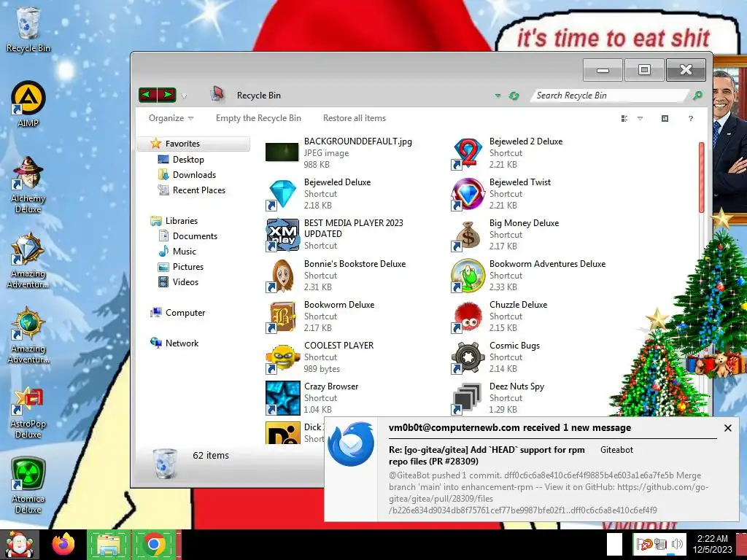This screenshot has width=747, height=560.
Task: Open Downloads in the navigation pane
Action: [x=194, y=175]
